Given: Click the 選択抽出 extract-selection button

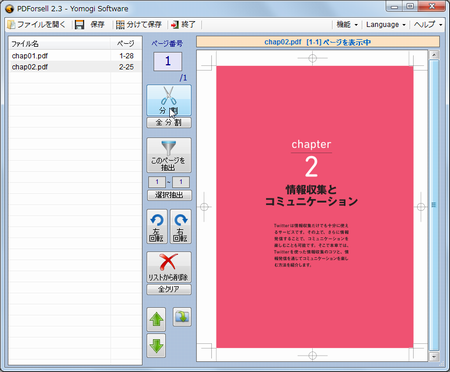Looking at the screenshot, I should tap(169, 195).
